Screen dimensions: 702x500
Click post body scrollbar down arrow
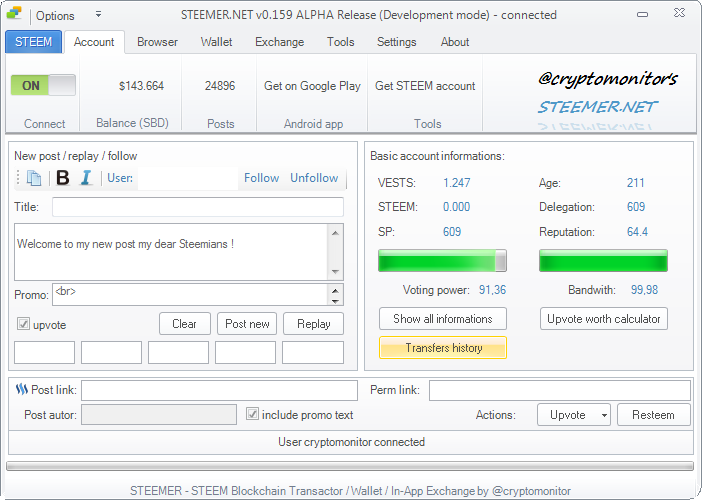pyautogui.click(x=335, y=272)
